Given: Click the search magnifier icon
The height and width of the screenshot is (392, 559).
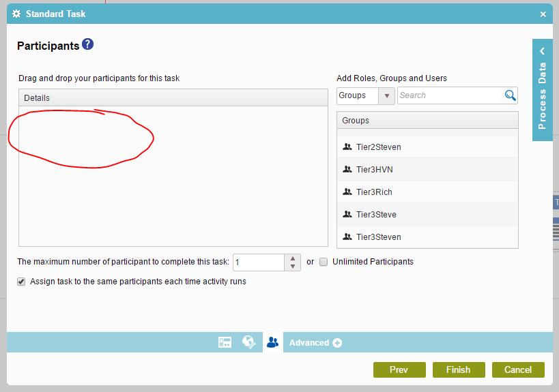Looking at the screenshot, I should point(510,95).
